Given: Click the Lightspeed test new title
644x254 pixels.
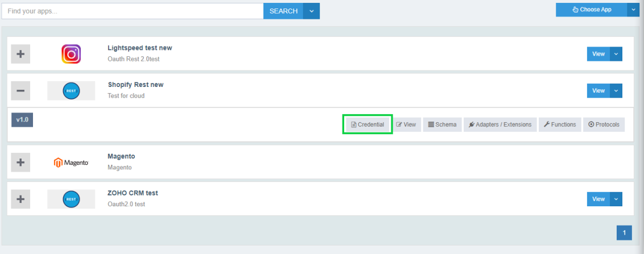Looking at the screenshot, I should (139, 48).
